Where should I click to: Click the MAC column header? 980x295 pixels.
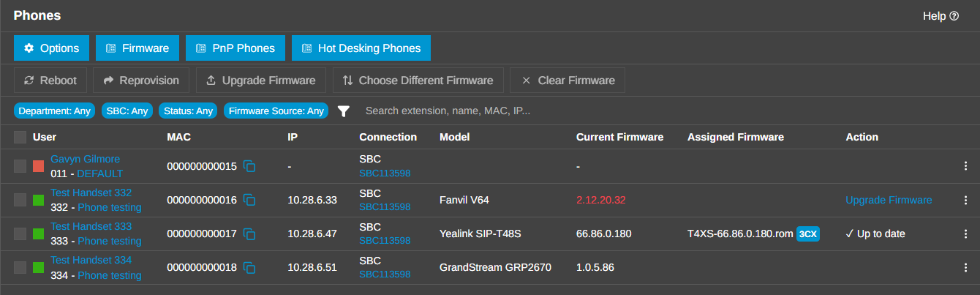point(178,137)
